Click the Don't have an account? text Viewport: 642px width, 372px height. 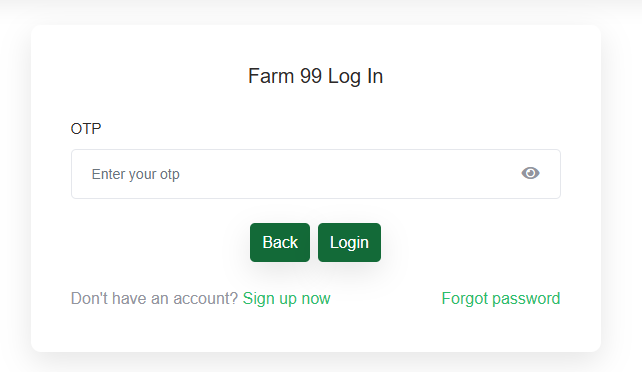154,299
